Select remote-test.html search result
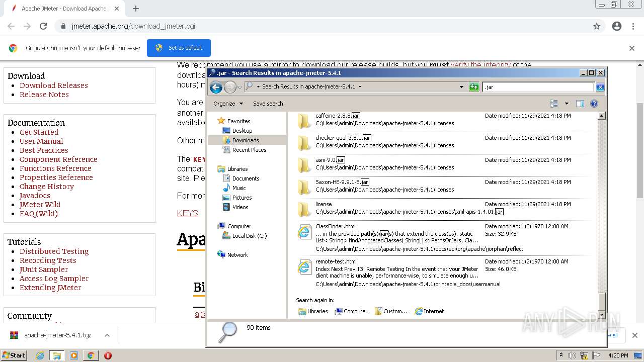This screenshot has width=644, height=362. [443, 273]
